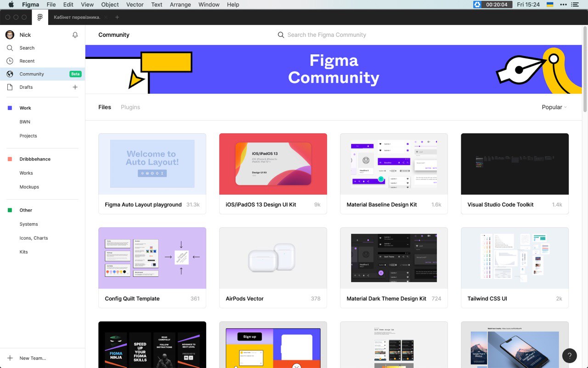Open Recent files clock icon

pos(10,61)
